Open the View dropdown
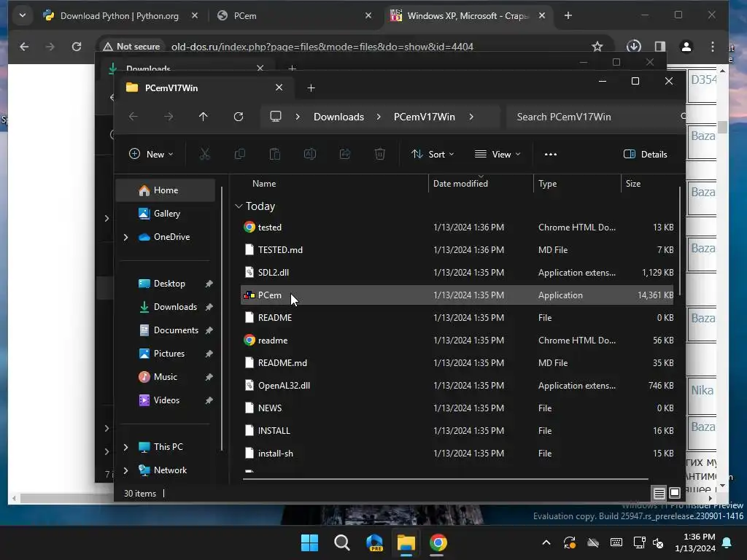 coord(498,155)
